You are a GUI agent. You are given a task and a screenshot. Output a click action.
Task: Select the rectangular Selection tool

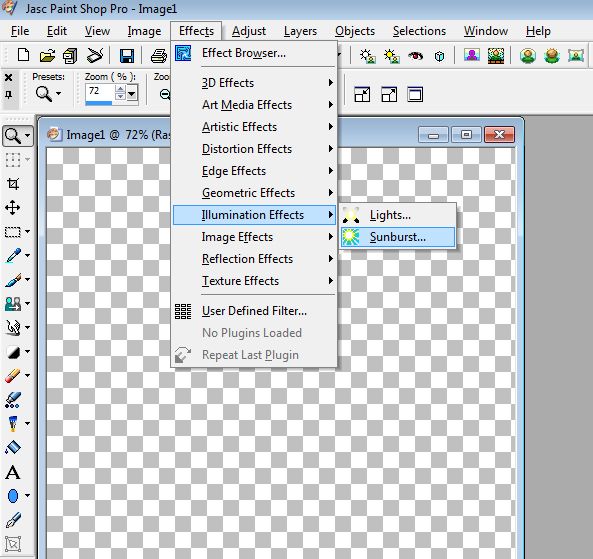(13, 231)
